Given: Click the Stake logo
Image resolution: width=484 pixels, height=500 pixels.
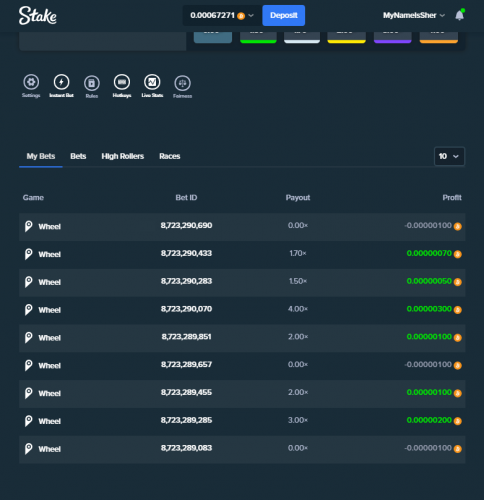Looking at the screenshot, I should point(38,16).
